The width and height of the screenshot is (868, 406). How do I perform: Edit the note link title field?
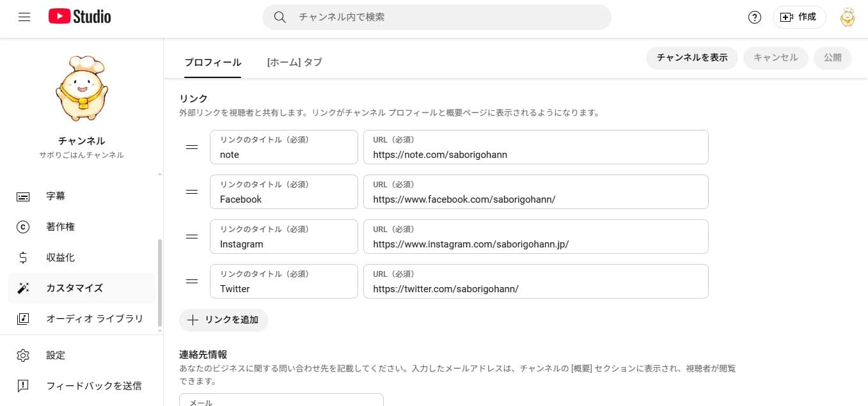tap(284, 147)
